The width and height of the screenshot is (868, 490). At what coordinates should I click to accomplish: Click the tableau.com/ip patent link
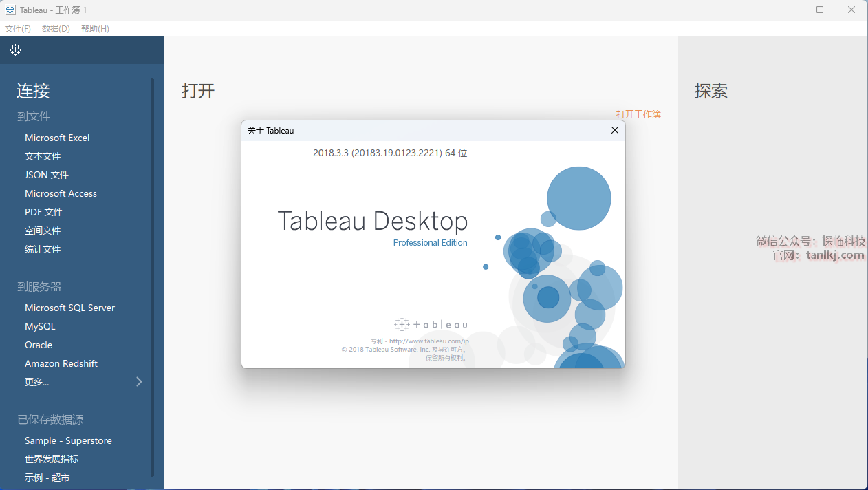[x=428, y=341]
